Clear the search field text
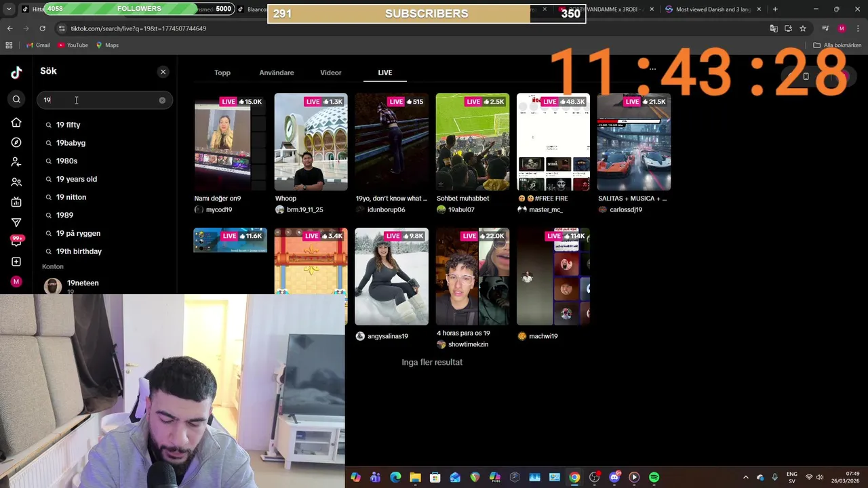Image resolution: width=868 pixels, height=488 pixels. tap(162, 100)
